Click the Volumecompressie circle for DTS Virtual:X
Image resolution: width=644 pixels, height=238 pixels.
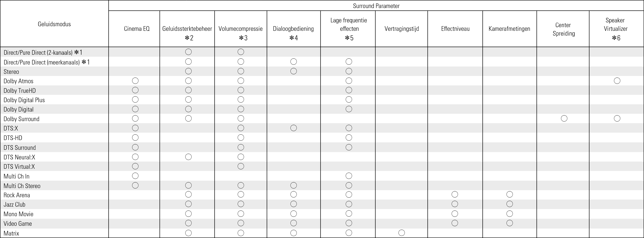tap(241, 166)
